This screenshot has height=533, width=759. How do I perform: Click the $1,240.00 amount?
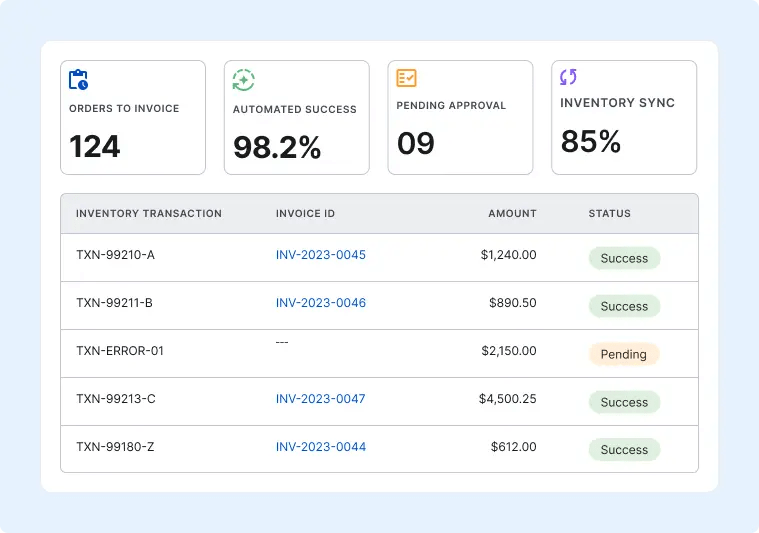[508, 255]
